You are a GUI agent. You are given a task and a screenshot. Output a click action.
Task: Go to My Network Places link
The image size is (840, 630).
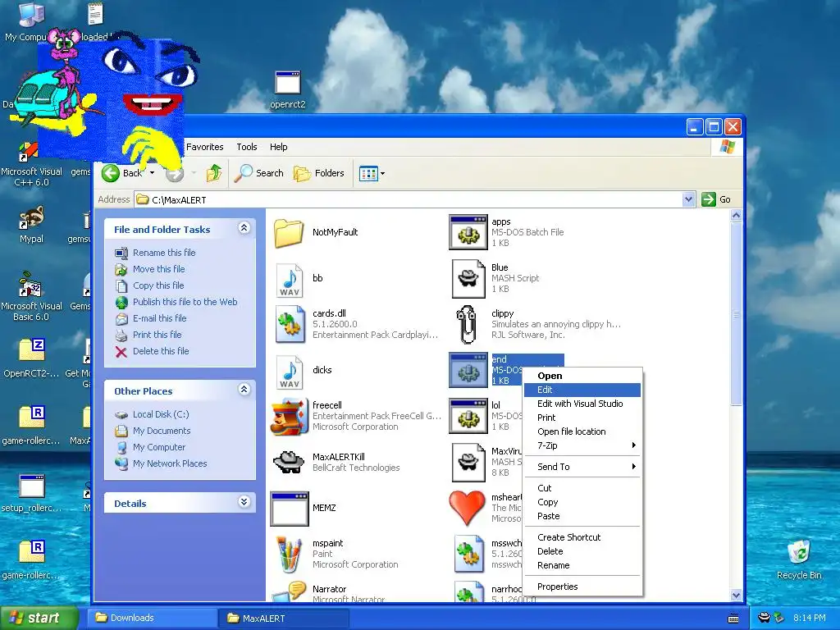170,464
